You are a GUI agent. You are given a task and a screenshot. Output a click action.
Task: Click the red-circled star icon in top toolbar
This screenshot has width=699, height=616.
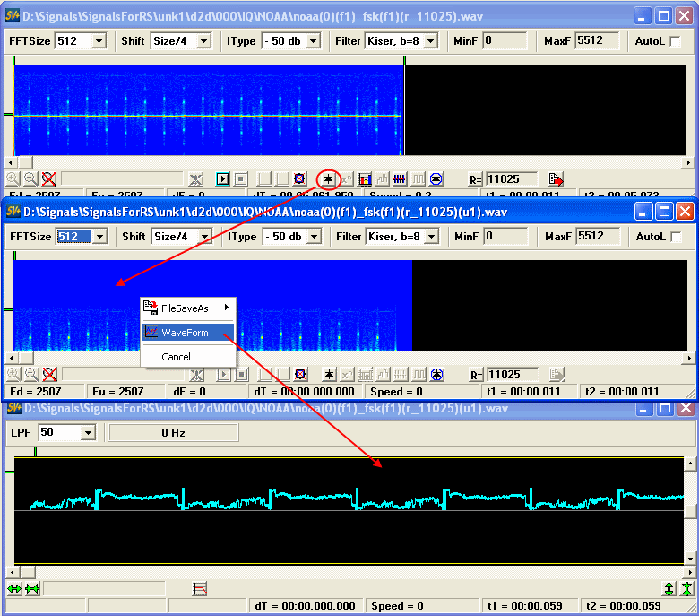(x=329, y=178)
